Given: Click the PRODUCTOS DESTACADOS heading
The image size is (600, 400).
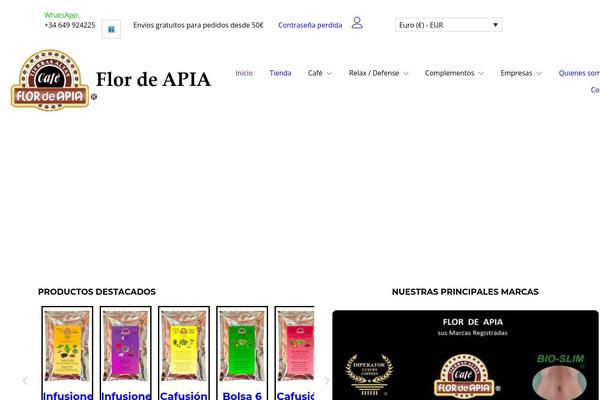Looking at the screenshot, I should (x=97, y=292).
